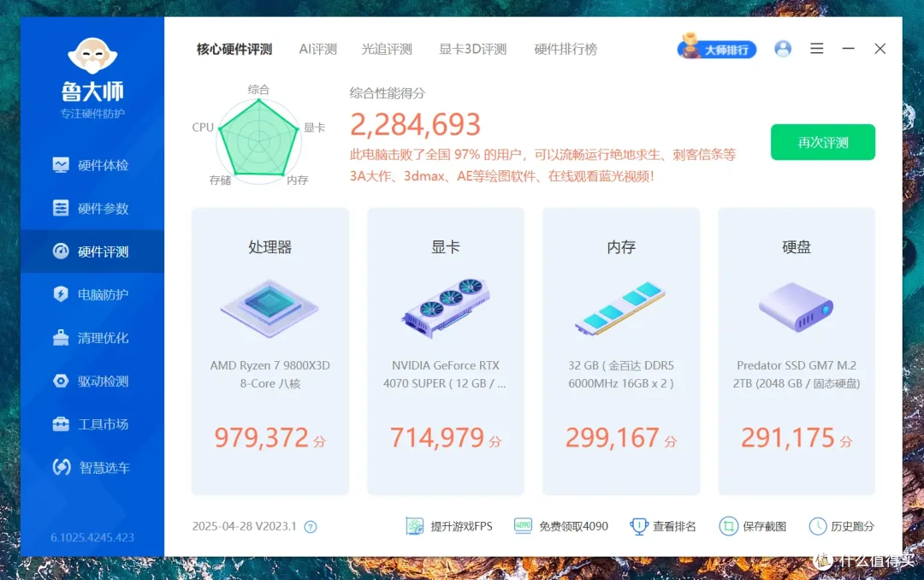924x580 pixels.
Task: Click the 处理器 CPU chip icon
Action: [269, 308]
